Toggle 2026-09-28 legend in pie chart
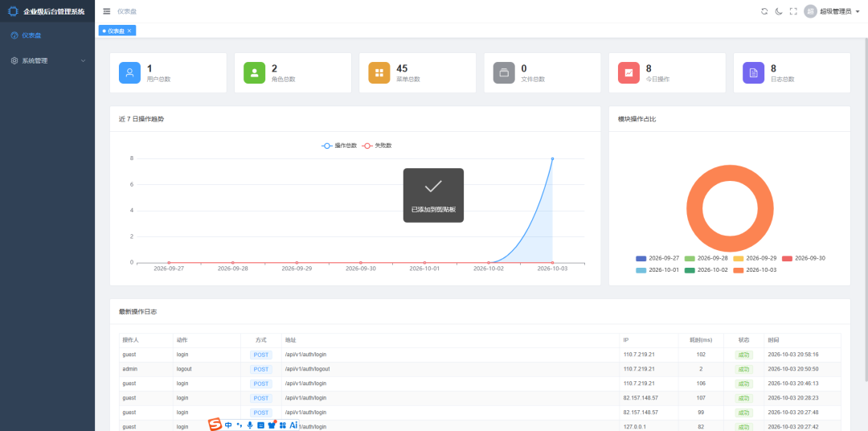Image resolution: width=868 pixels, height=431 pixels. tap(706, 259)
